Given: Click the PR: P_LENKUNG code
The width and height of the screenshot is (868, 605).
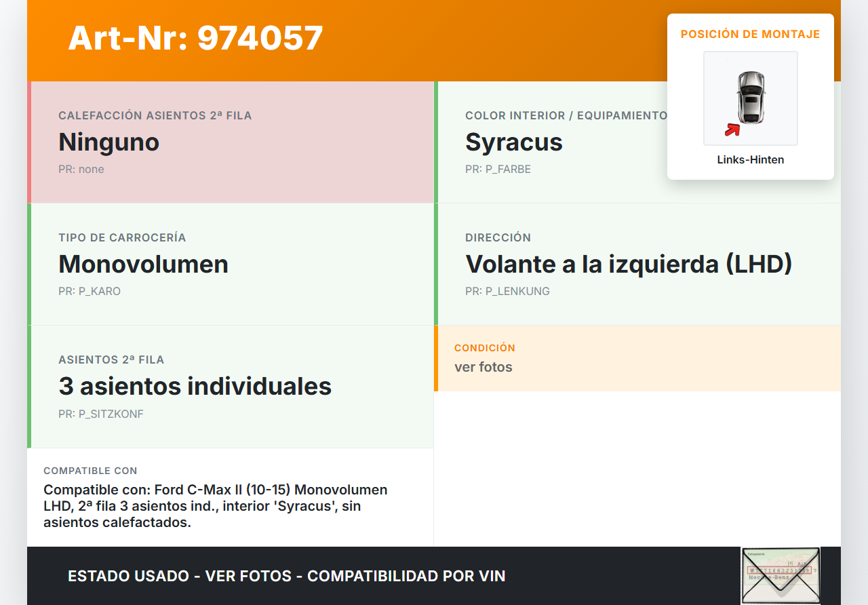Looking at the screenshot, I should pyautogui.click(x=507, y=291).
